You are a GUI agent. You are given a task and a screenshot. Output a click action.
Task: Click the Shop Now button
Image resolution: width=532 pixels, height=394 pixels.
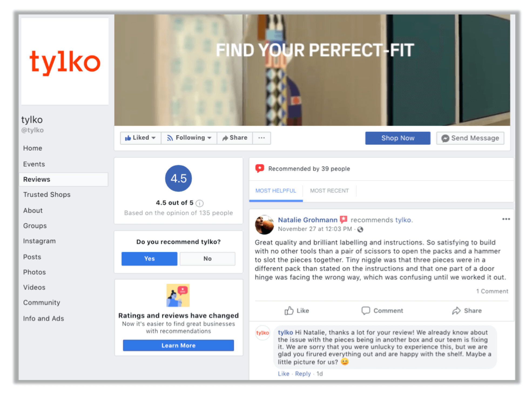pos(398,137)
